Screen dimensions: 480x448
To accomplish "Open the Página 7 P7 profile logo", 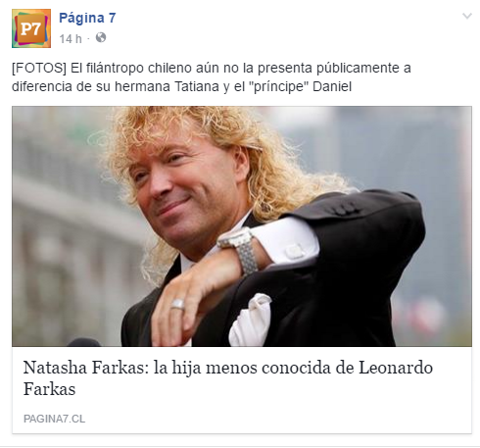I will 31,28.
